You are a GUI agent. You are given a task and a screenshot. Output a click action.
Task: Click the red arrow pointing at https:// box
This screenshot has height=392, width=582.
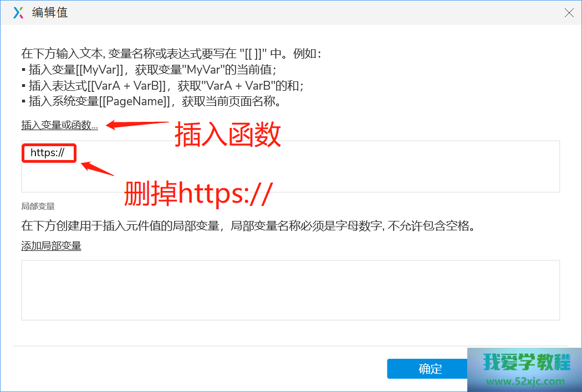pos(97,168)
